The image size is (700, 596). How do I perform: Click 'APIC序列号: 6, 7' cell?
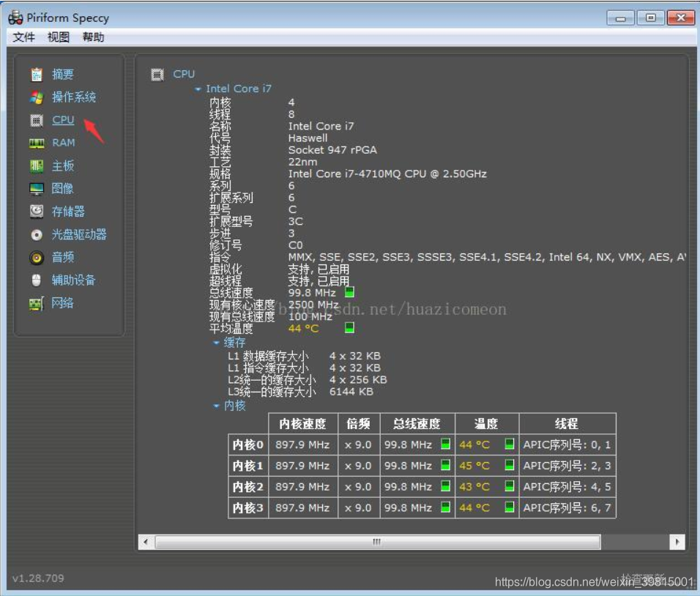click(567, 508)
